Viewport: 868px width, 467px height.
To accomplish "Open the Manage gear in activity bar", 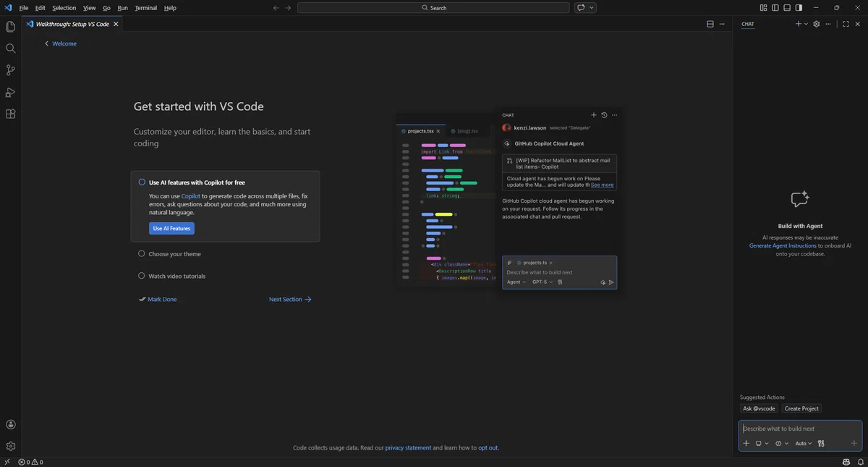I will coord(10,446).
